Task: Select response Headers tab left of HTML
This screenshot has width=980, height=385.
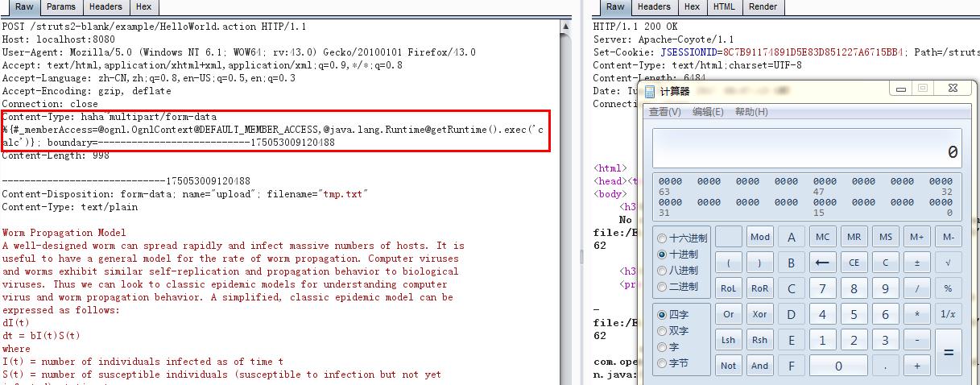Action: click(x=654, y=6)
